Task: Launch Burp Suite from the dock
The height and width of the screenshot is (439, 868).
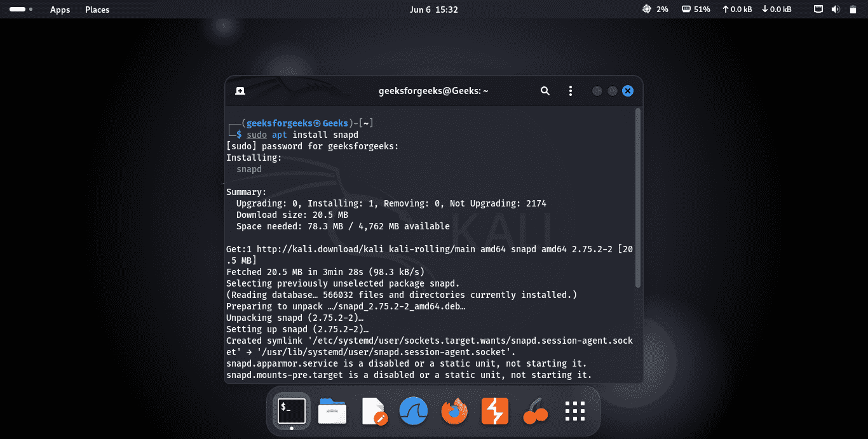Action: 495,412
